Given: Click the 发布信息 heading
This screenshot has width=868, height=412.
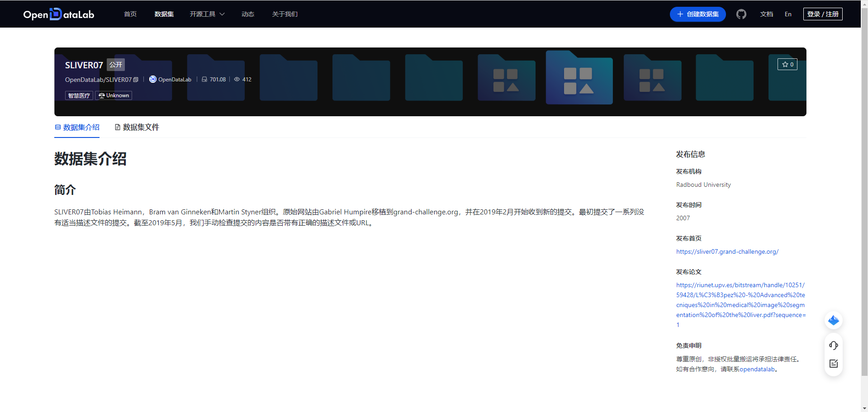Looking at the screenshot, I should pos(691,154).
